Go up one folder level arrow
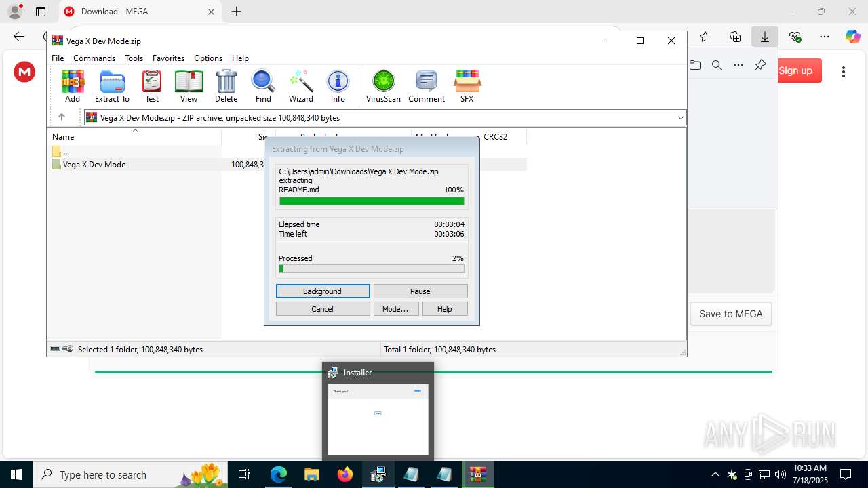The image size is (868, 488). pyautogui.click(x=62, y=117)
